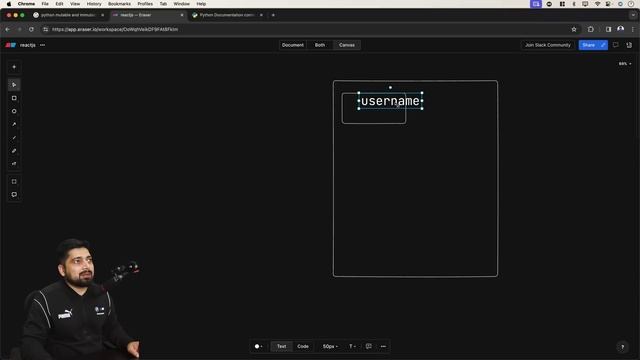Open a new Chrome tab
Image resolution: width=640 pixels, height=360 pixels.
(x=273, y=15)
